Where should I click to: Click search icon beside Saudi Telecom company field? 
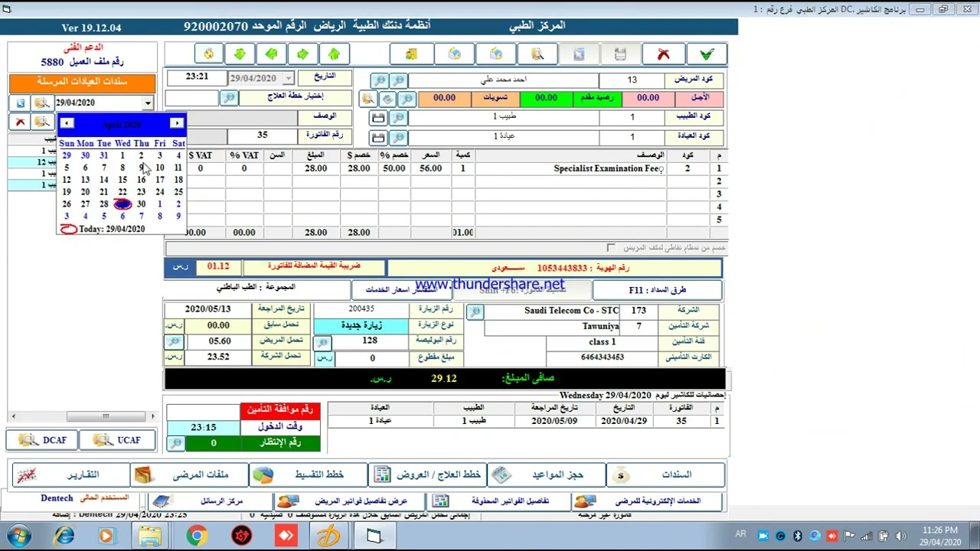pos(475,311)
